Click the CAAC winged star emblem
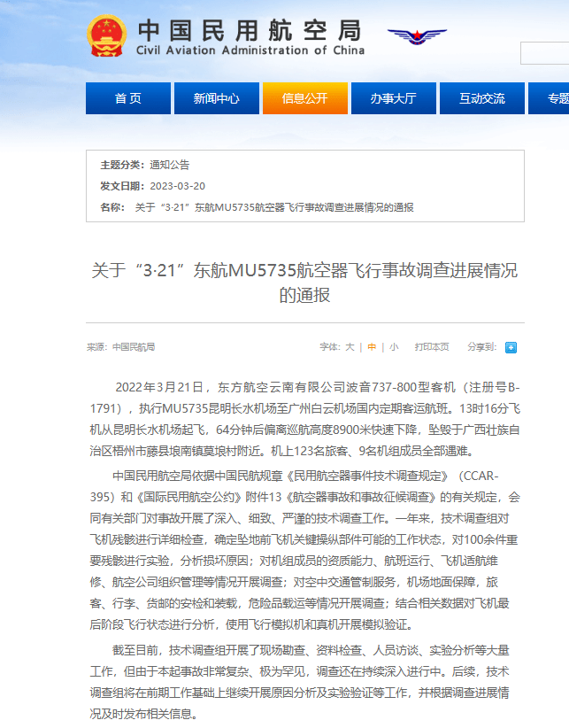The image size is (569, 728). (417, 35)
